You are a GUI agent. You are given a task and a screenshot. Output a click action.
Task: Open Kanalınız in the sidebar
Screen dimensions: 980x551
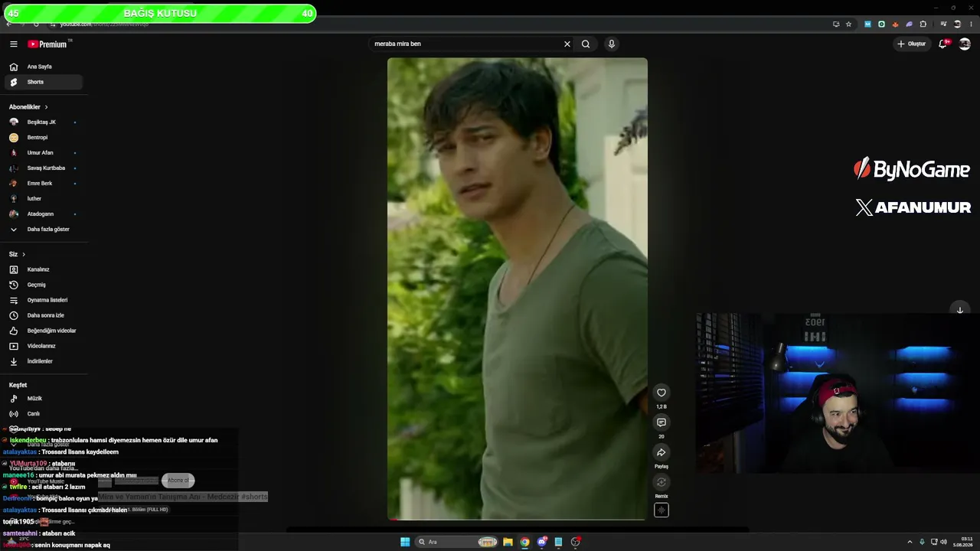pyautogui.click(x=44, y=269)
